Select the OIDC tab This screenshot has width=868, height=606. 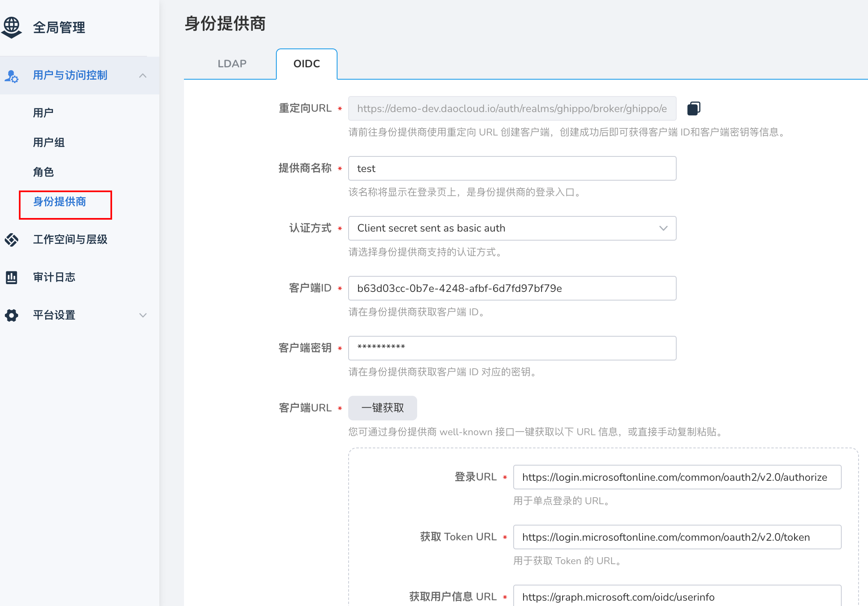(307, 64)
